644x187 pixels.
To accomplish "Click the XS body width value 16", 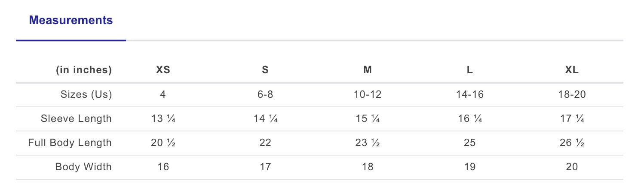I will [163, 167].
